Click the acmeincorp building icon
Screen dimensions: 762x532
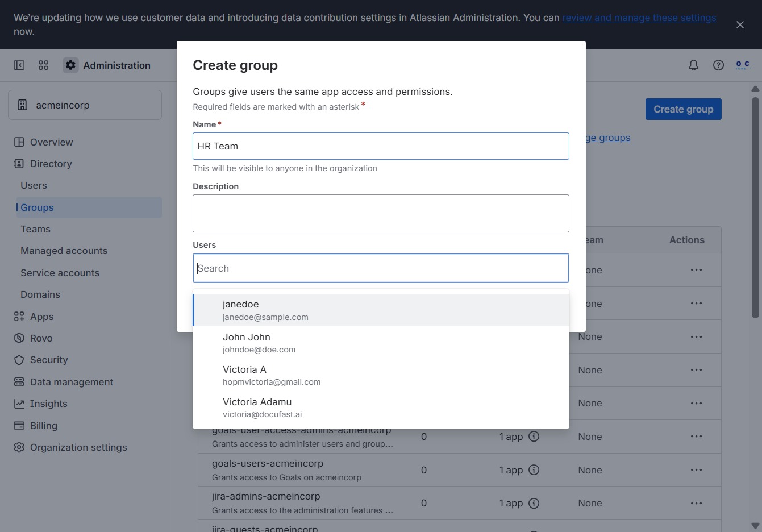(x=23, y=105)
